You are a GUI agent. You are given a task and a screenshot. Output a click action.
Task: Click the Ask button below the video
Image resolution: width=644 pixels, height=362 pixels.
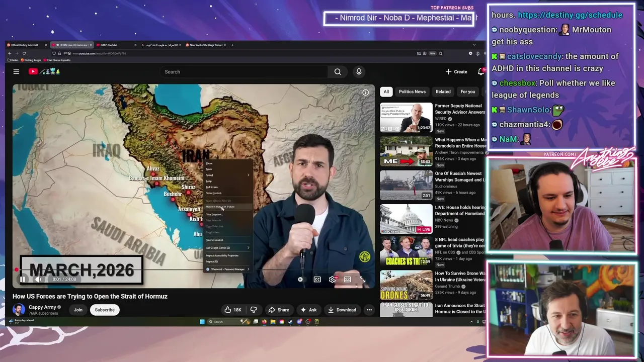[x=308, y=310]
